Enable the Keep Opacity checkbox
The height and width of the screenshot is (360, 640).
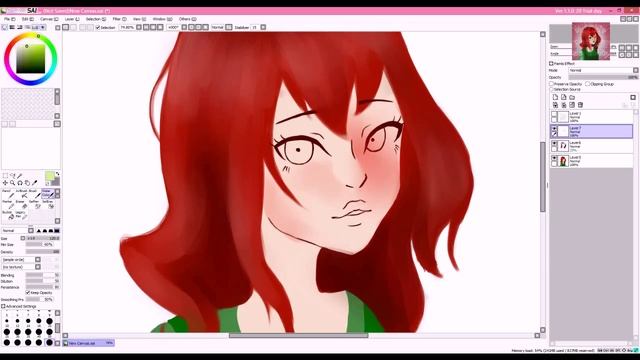coord(28,293)
